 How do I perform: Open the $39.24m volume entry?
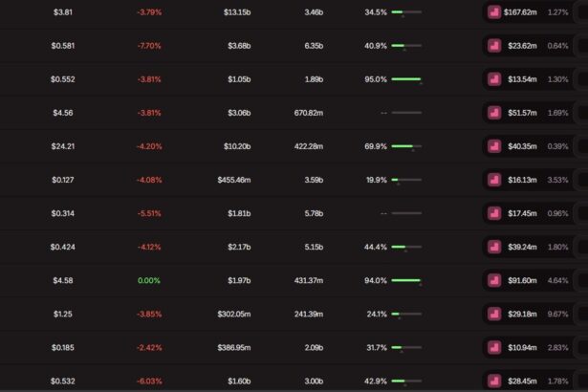(x=522, y=247)
